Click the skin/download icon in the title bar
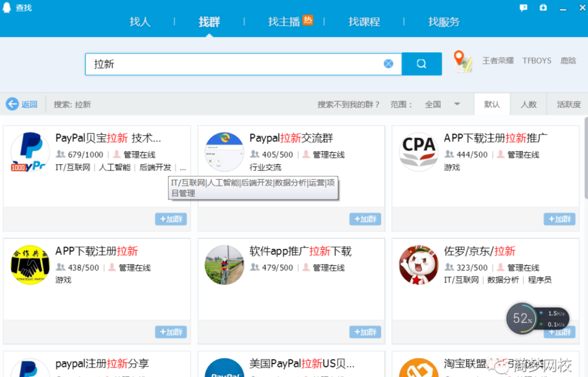The image size is (588, 377). click(x=543, y=7)
